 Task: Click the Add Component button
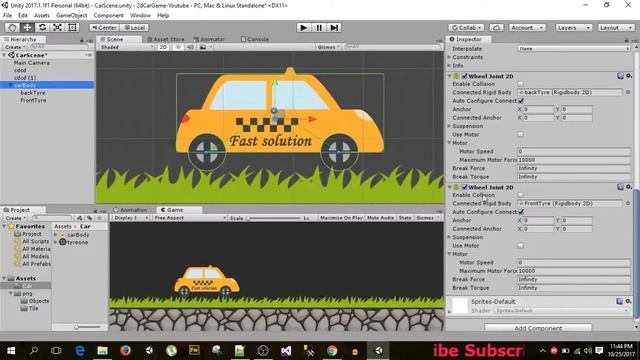(538, 328)
